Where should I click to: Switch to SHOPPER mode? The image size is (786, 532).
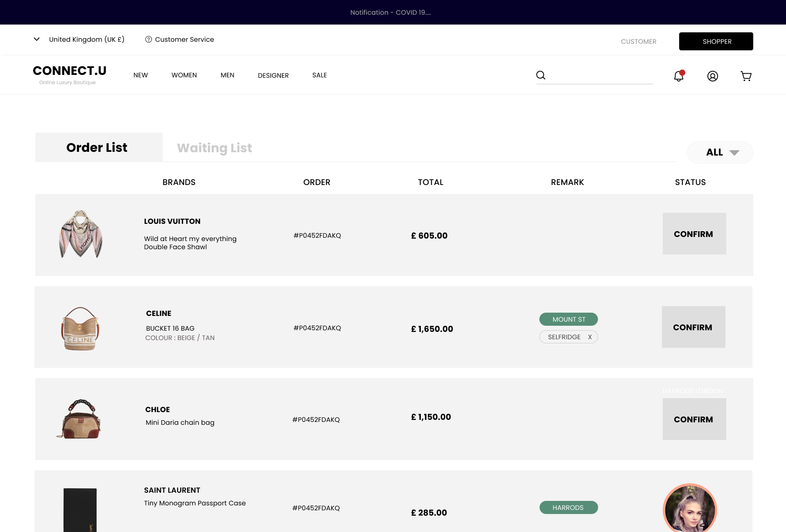point(716,41)
